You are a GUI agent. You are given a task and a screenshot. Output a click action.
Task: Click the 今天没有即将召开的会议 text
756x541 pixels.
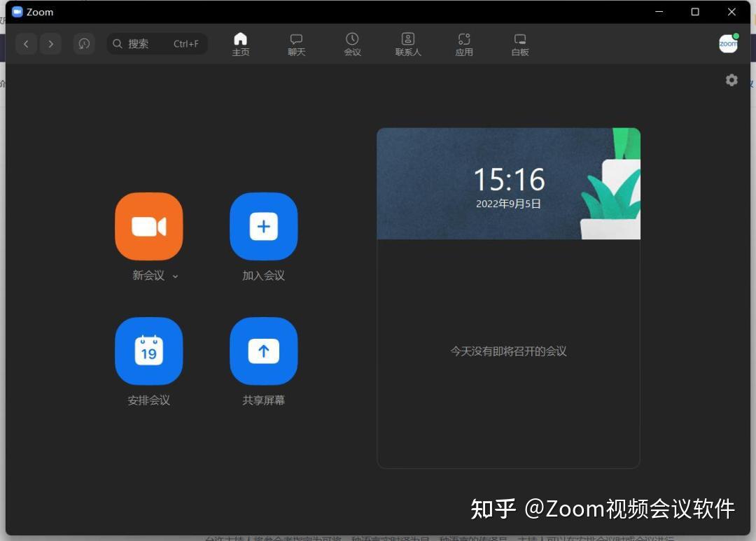(508, 351)
